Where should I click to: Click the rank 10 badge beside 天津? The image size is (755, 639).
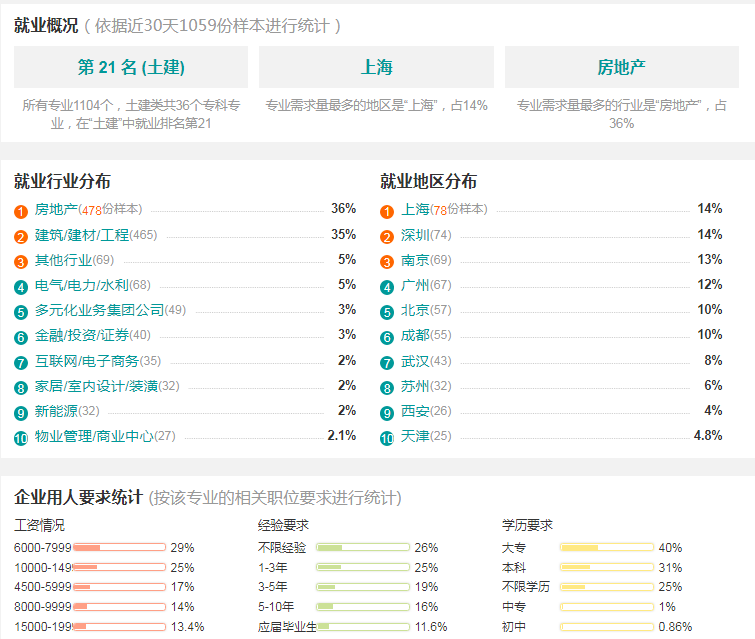click(x=387, y=438)
